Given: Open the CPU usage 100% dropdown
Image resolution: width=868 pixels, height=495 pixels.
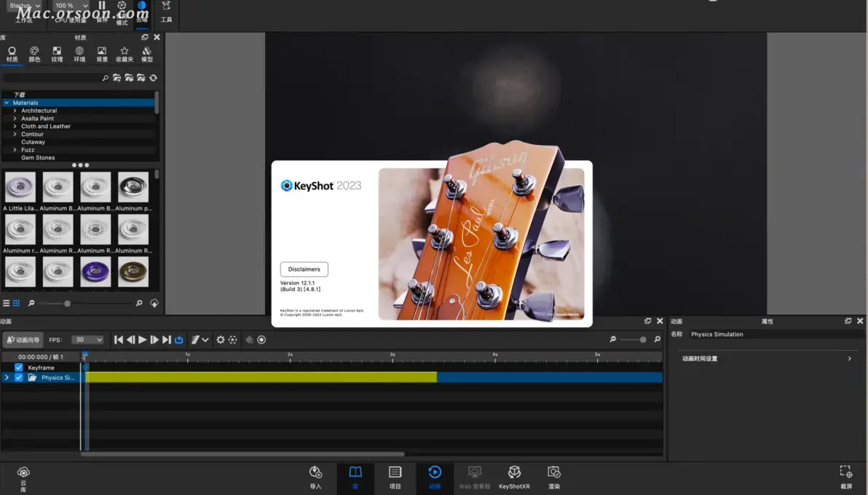Looking at the screenshot, I should coord(71,6).
